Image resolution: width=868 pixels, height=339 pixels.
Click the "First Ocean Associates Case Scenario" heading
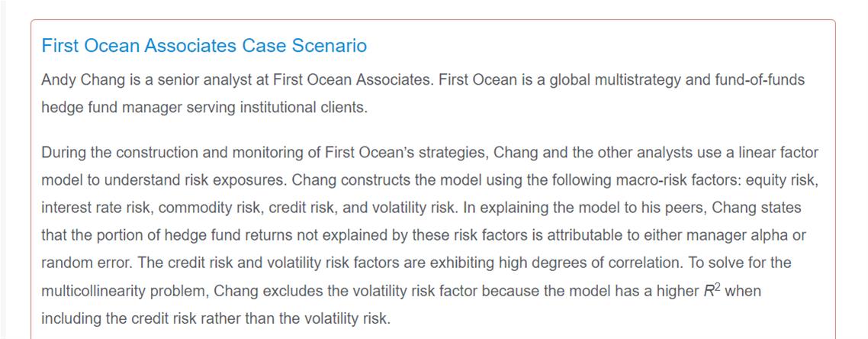pos(204,46)
